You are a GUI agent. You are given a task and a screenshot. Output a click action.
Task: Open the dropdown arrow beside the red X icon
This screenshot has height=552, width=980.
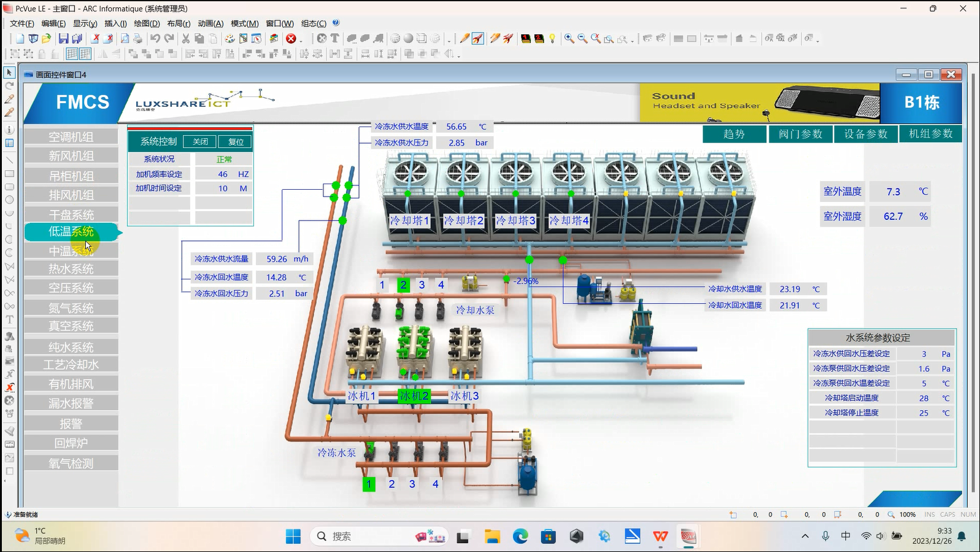coord(301,41)
